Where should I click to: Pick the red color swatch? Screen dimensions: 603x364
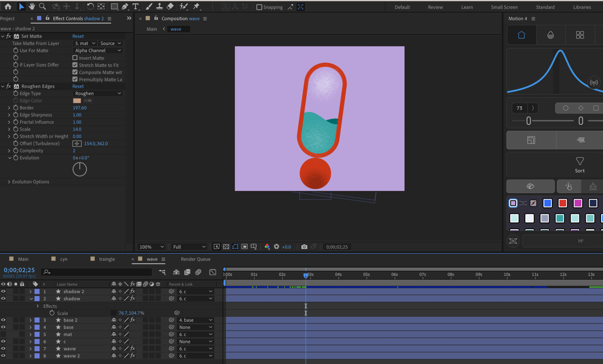coord(562,203)
